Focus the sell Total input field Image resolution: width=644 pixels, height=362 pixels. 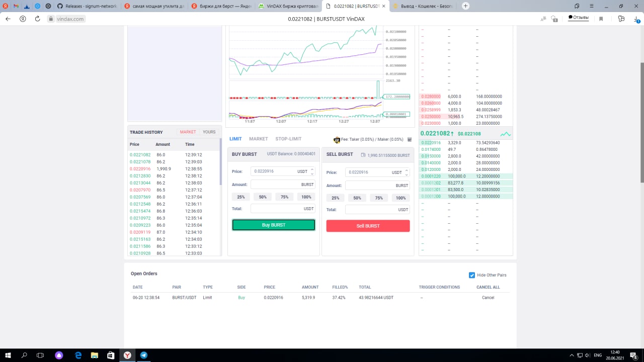[377, 210]
